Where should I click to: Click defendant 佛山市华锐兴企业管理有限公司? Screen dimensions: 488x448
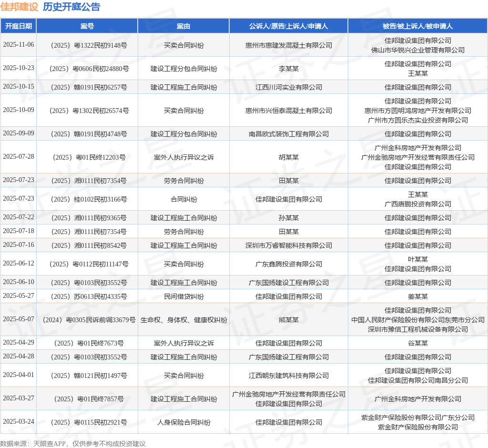(x=417, y=50)
